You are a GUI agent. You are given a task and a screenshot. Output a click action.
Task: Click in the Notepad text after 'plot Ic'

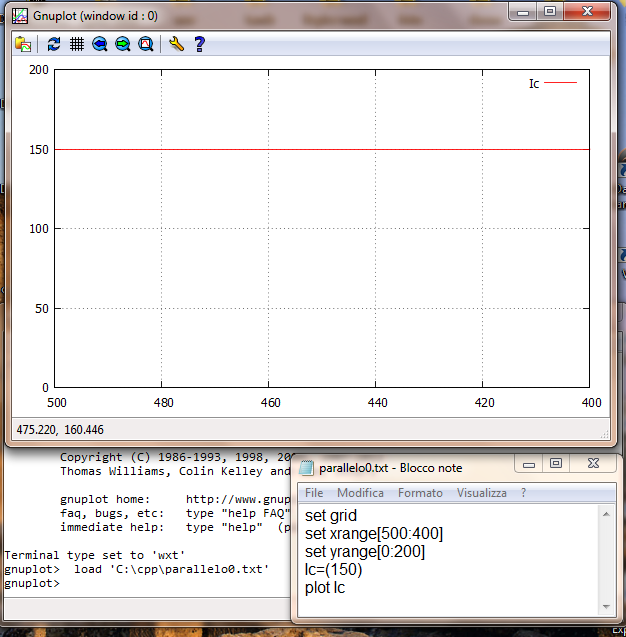point(350,587)
